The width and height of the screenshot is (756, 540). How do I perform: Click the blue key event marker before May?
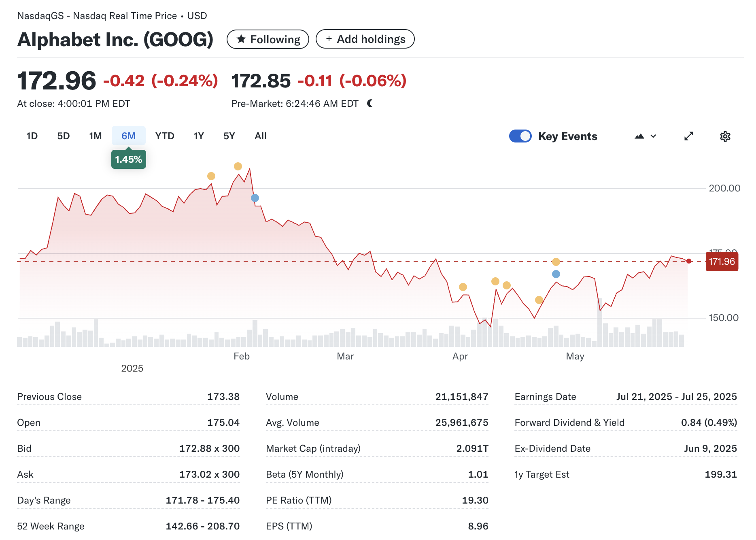(x=556, y=274)
